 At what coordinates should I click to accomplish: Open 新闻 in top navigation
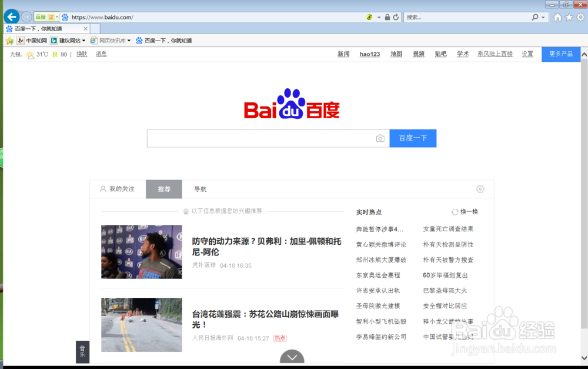tap(343, 54)
